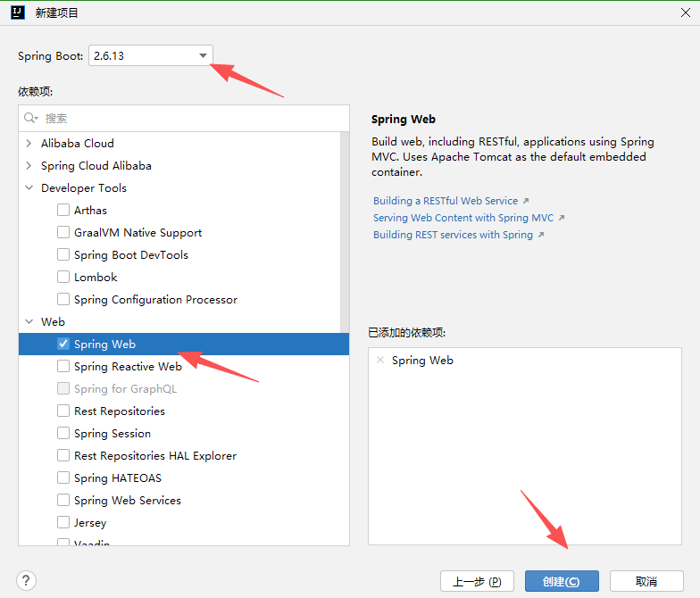700x598 pixels.
Task: Click the IntelliJ logo in title bar
Action: [17, 13]
